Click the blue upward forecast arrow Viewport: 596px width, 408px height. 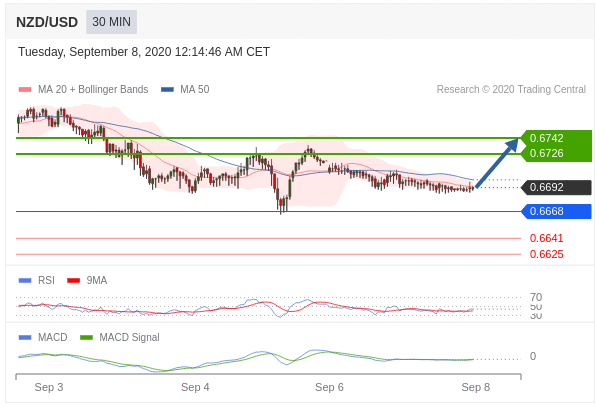point(497,163)
